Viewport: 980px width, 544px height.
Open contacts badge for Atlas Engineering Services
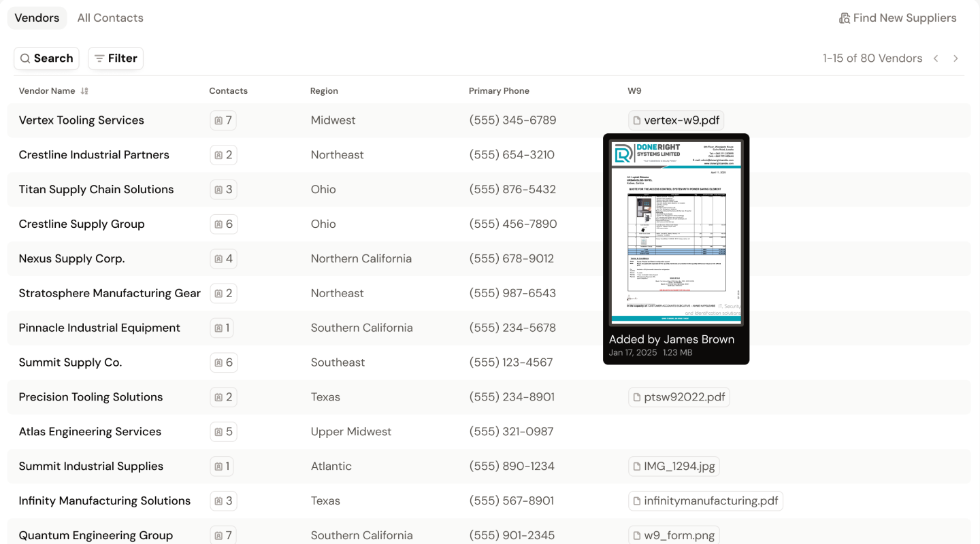pos(223,432)
